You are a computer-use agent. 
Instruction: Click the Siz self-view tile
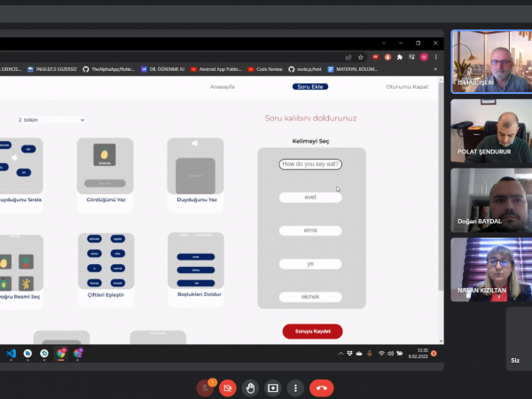coord(519,339)
